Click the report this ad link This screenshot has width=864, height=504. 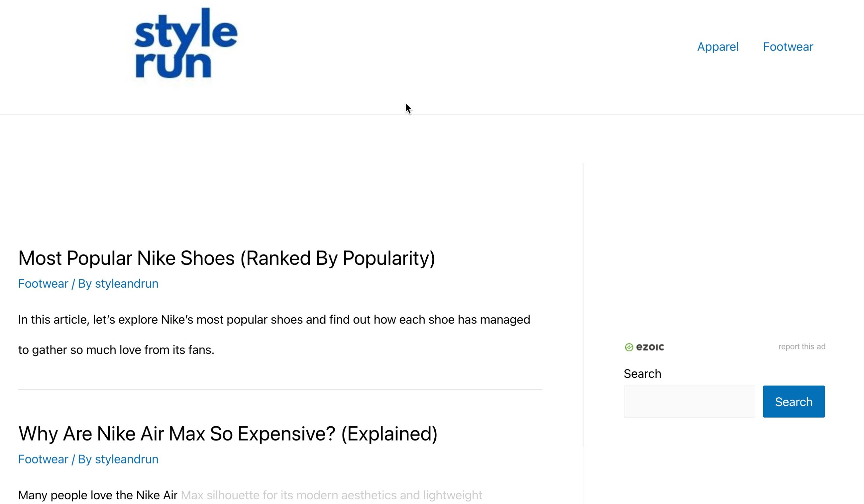(802, 347)
